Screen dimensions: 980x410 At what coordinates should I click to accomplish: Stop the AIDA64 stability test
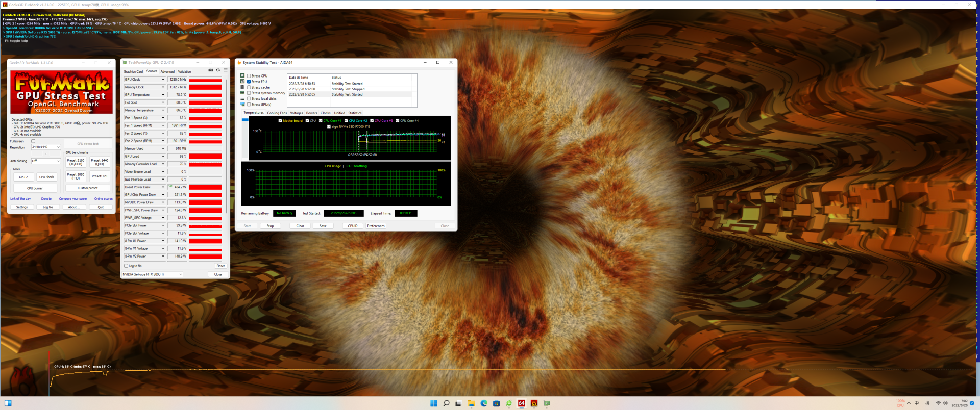click(x=271, y=226)
